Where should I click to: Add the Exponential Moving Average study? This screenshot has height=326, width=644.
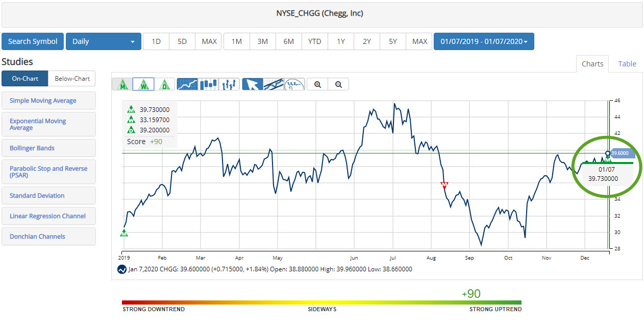48,124
